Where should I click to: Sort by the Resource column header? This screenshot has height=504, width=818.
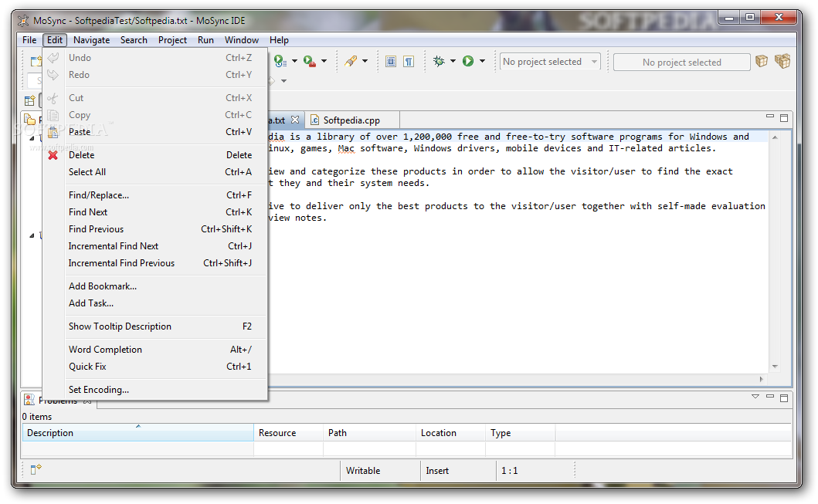pos(288,432)
